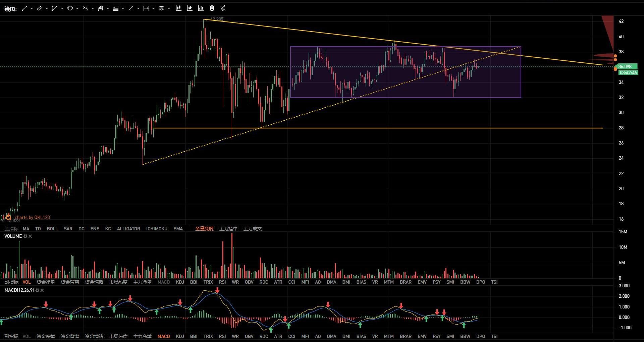
Task: Click the 'charts by QKL123' watermark link
Action: click(x=32, y=217)
